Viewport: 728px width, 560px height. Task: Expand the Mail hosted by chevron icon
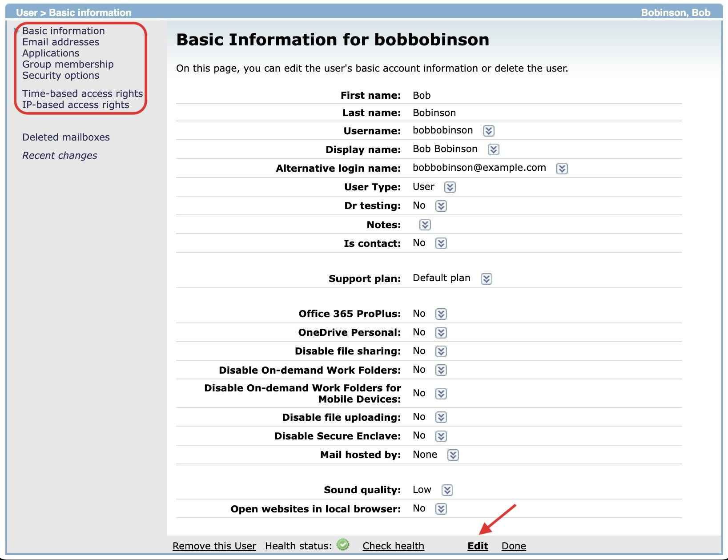coord(453,455)
